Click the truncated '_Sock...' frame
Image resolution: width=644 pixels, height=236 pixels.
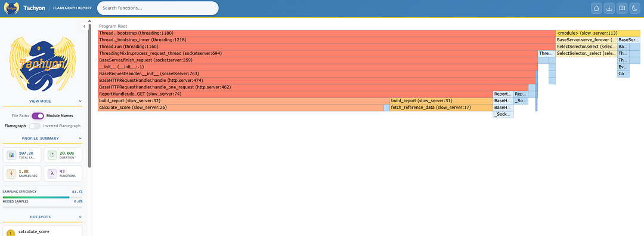tap(503, 115)
